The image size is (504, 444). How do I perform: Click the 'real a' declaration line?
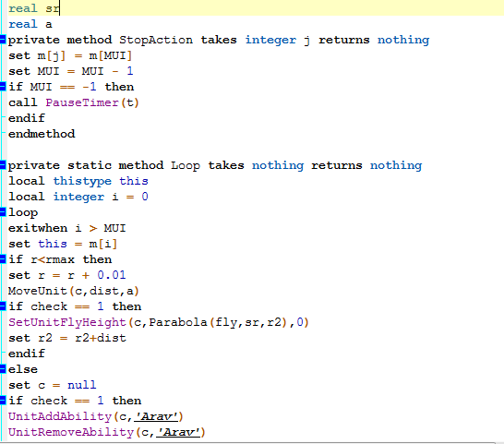pyautogui.click(x=30, y=24)
